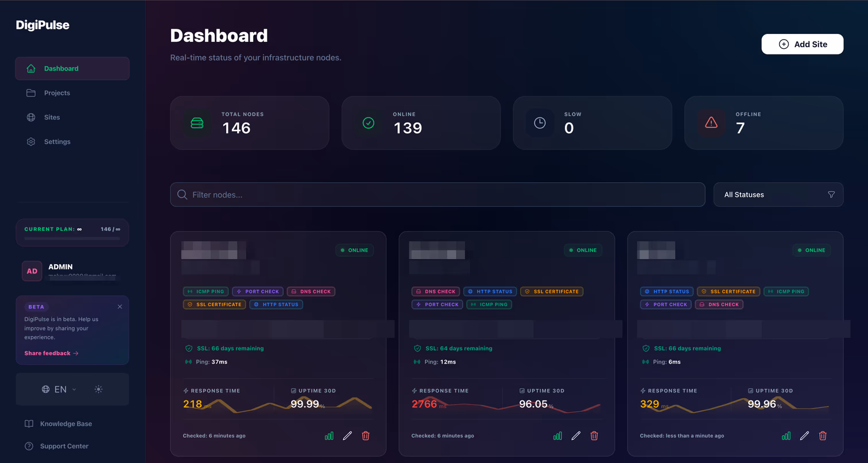This screenshot has width=868, height=463.
Task: Delete the node with 218 ms response time
Action: [x=366, y=436]
